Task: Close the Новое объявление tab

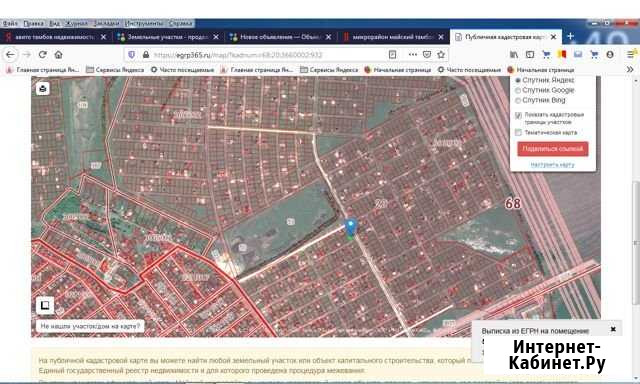Action: pos(329,37)
